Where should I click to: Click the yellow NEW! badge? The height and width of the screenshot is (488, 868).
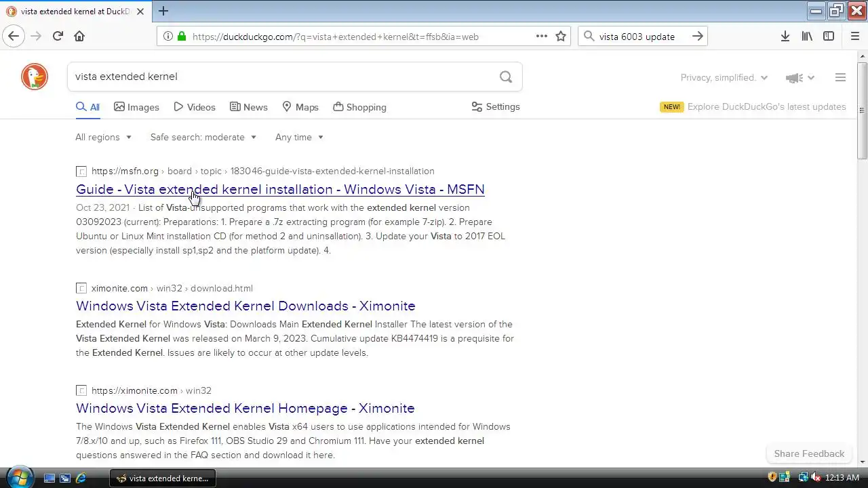click(x=672, y=107)
